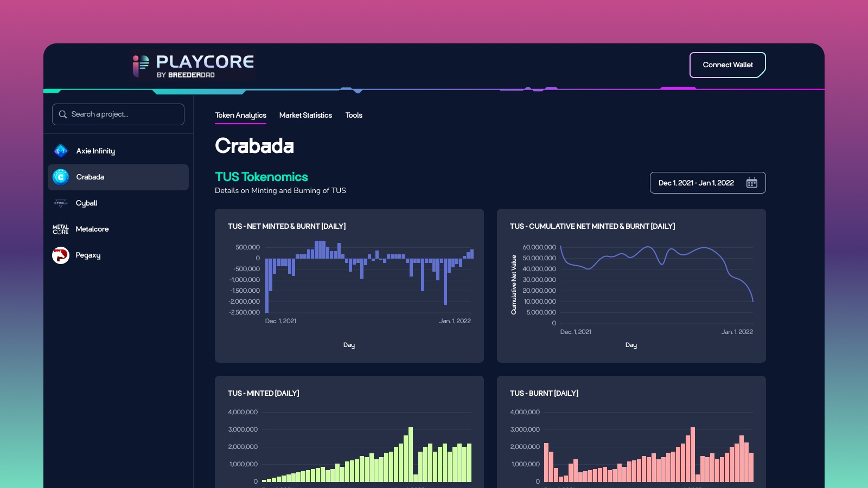Click the TUS Tokenomics heading
The image size is (868, 488).
(261, 177)
